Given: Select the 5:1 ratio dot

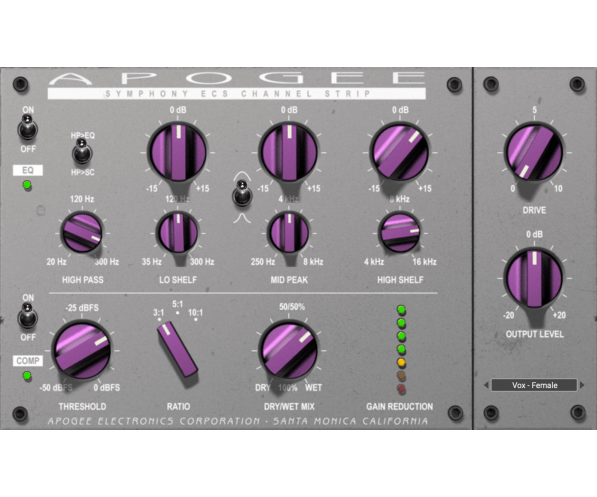Looking at the screenshot, I should pyautogui.click(x=177, y=313).
